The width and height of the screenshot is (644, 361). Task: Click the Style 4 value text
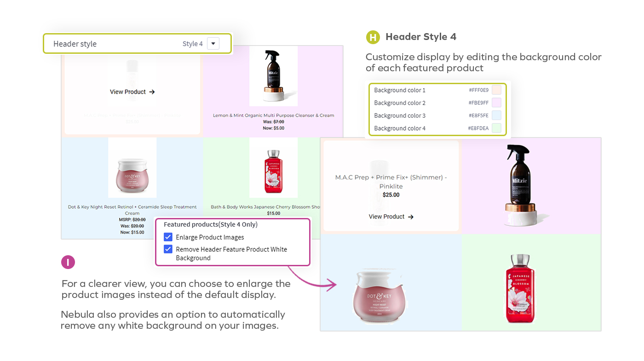[x=192, y=44]
